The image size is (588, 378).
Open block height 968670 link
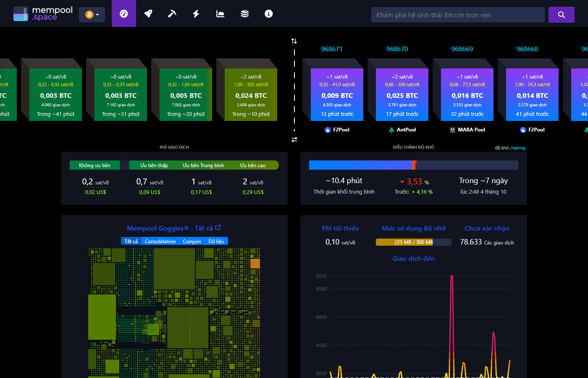coord(397,49)
